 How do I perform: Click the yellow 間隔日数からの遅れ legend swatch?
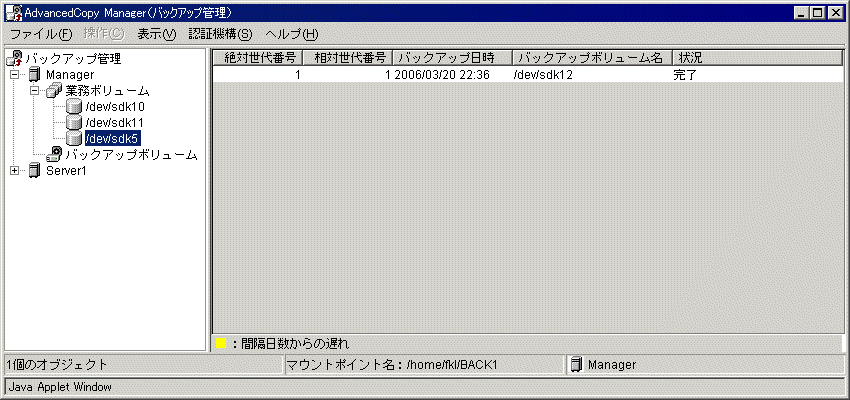point(221,343)
